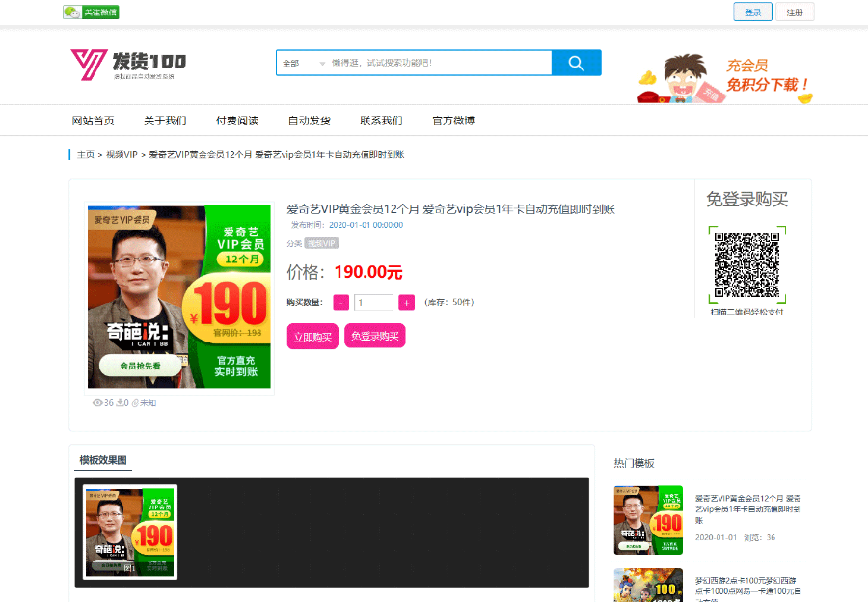The width and height of the screenshot is (868, 602).
Task: Decrease purchase quantity with minus button
Action: tap(341, 302)
